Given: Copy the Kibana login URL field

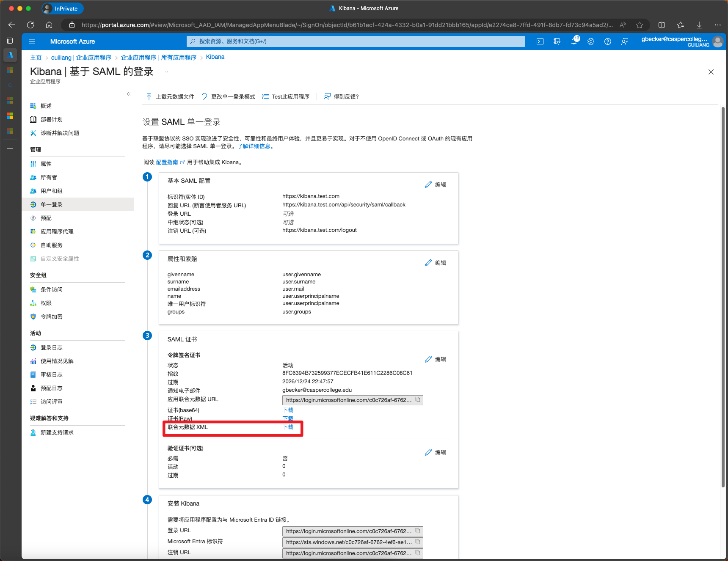Looking at the screenshot, I should tap(418, 531).
